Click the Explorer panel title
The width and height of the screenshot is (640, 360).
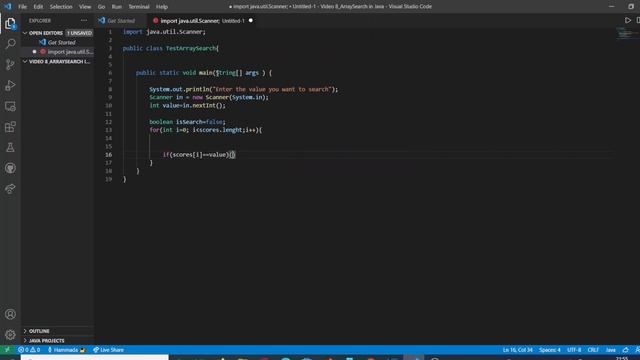point(40,20)
